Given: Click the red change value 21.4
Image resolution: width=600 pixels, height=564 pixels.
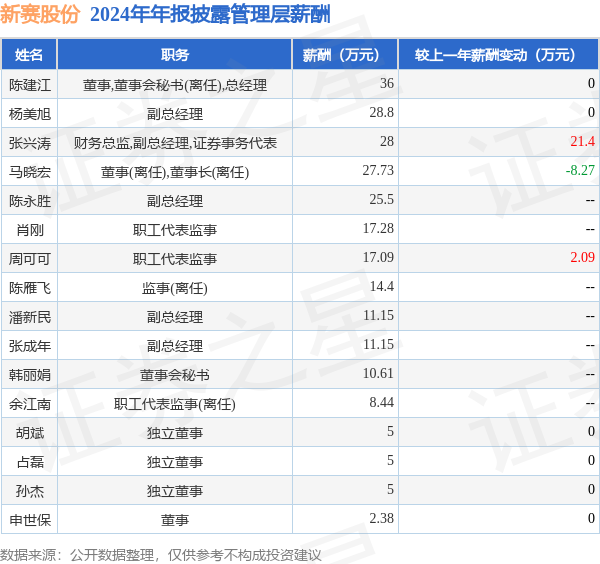Looking at the screenshot, I should (582, 142).
